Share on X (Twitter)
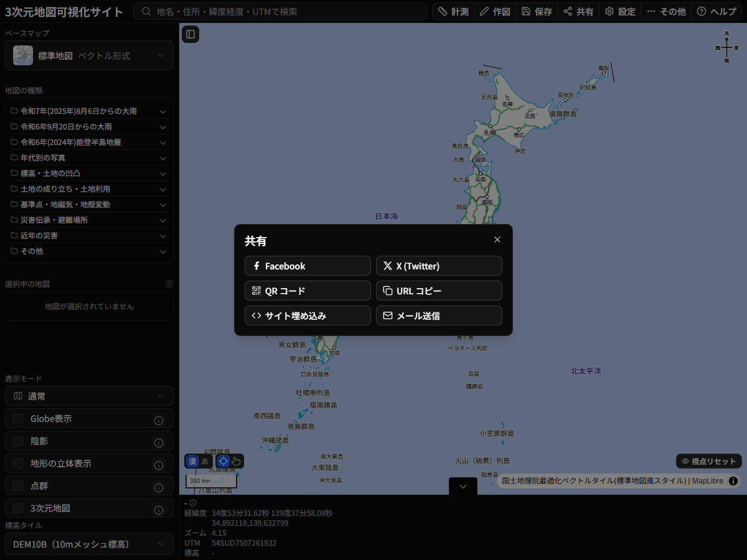747x560 pixels. [x=439, y=266]
